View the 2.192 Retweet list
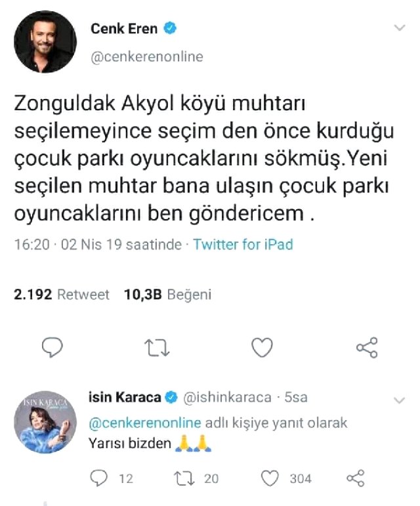This screenshot has height=506, width=420. [62, 295]
